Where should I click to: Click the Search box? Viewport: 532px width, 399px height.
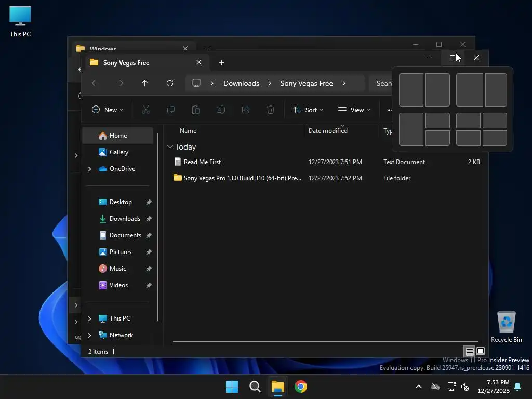381,83
